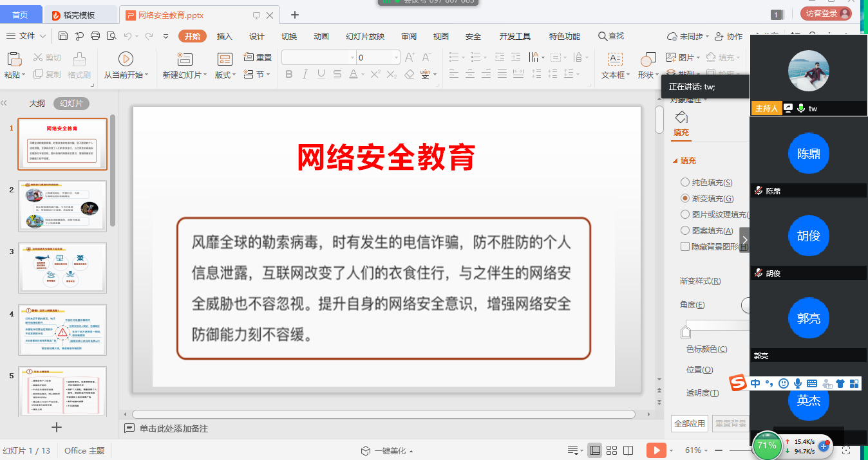The width and height of the screenshot is (868, 460).
Task: Click the orange slideshow play button in status bar
Action: (656, 450)
